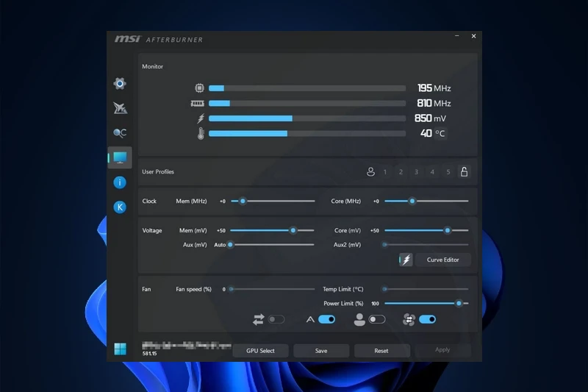Viewport: 588px width, 392px height.
Task: Enable the fan link sync toggle
Action: point(276,319)
